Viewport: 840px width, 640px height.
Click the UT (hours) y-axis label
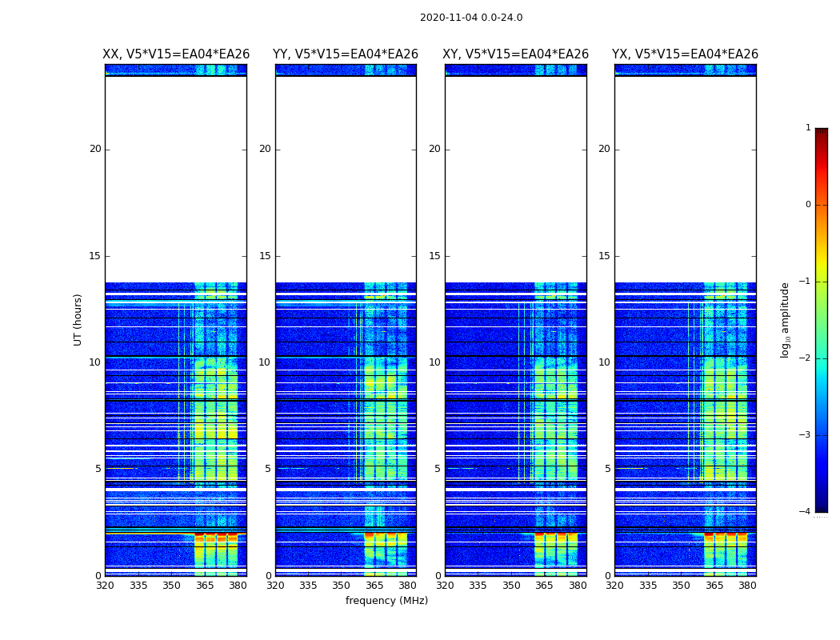click(x=78, y=320)
